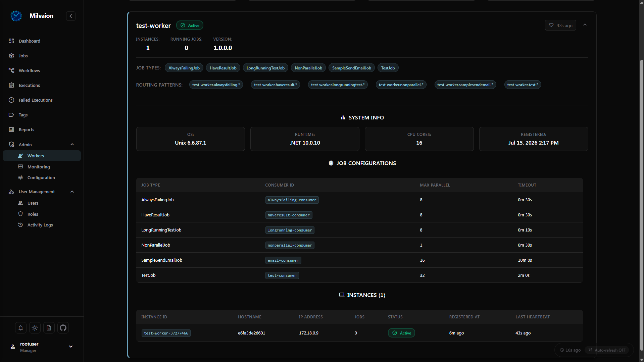Collapse the Admin menu group
Viewport: 644px width, 362px height.
[x=72, y=145]
